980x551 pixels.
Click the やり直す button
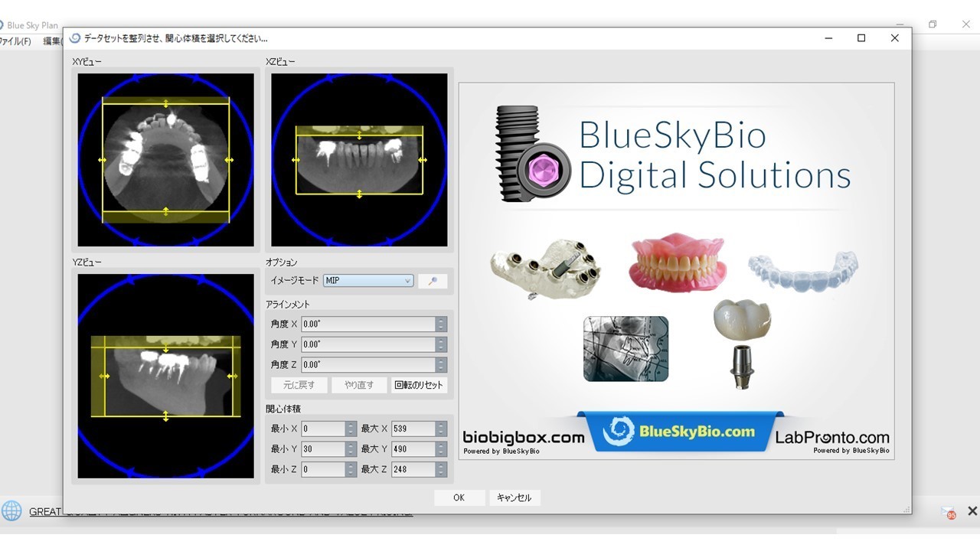[x=359, y=385]
